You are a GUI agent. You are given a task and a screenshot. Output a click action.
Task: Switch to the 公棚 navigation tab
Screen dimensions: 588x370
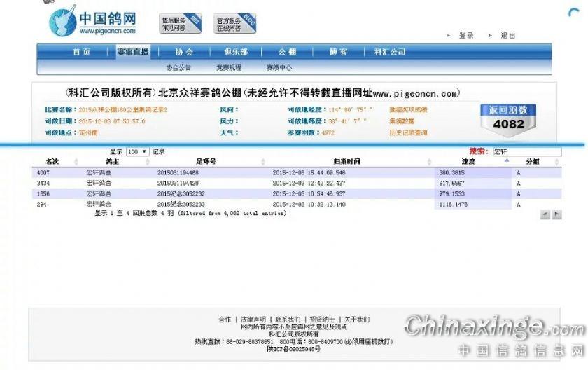pos(288,52)
